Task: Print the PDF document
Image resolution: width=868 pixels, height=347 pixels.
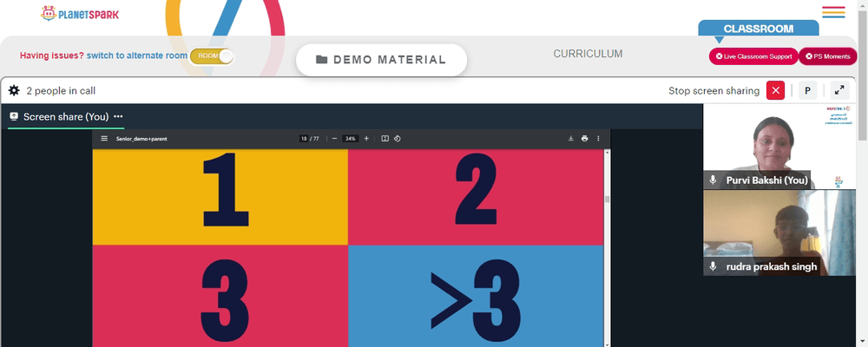Action: pos(584,138)
